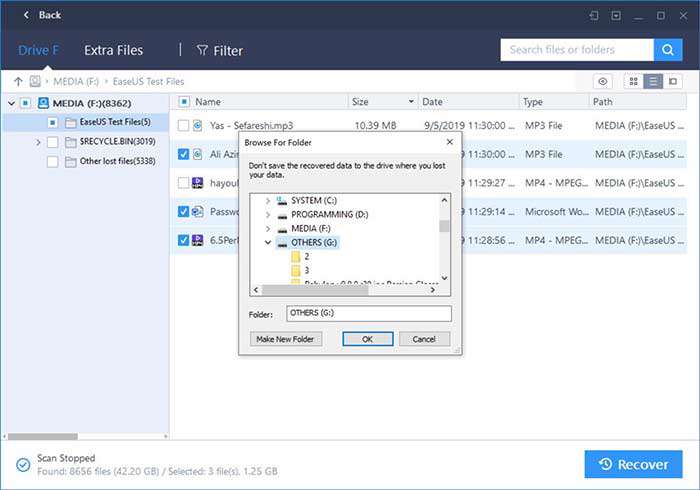Click video icon of 6.5Per file
700x490 pixels.
coord(197,240)
